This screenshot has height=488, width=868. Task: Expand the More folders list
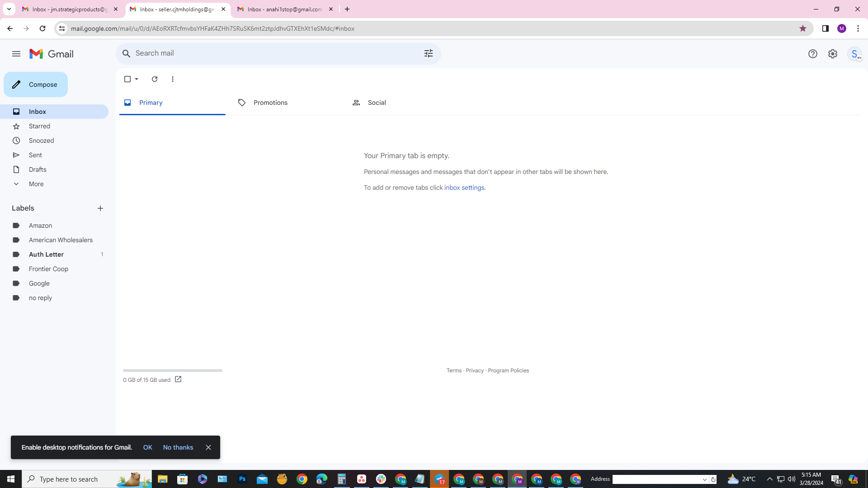tap(54, 184)
